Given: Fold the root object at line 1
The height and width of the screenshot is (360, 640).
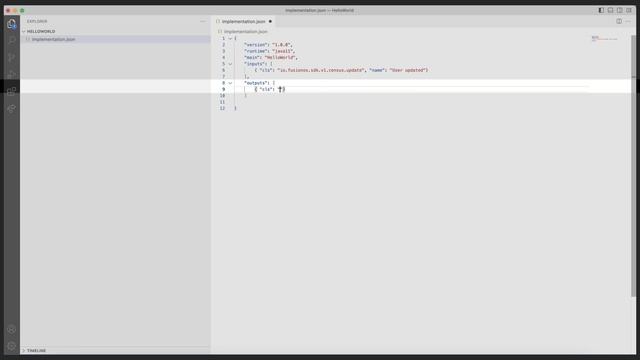Looking at the screenshot, I should pyautogui.click(x=230, y=38).
